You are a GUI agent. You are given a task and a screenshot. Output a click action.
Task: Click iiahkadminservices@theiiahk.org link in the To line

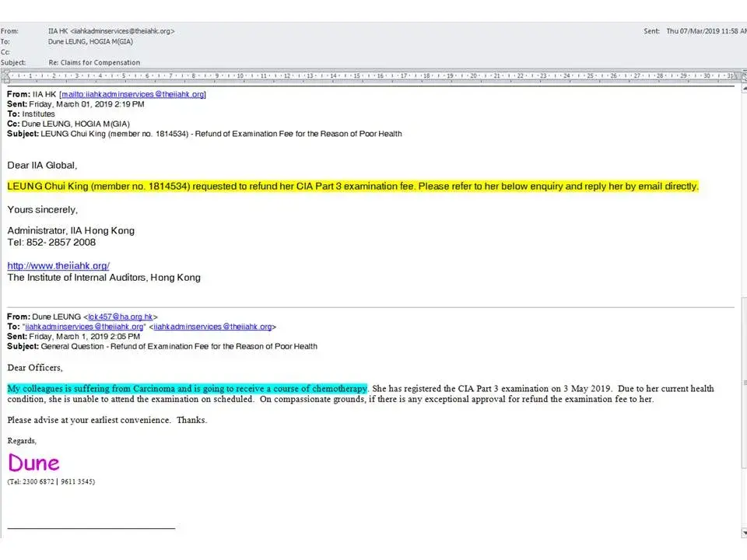(x=212, y=327)
